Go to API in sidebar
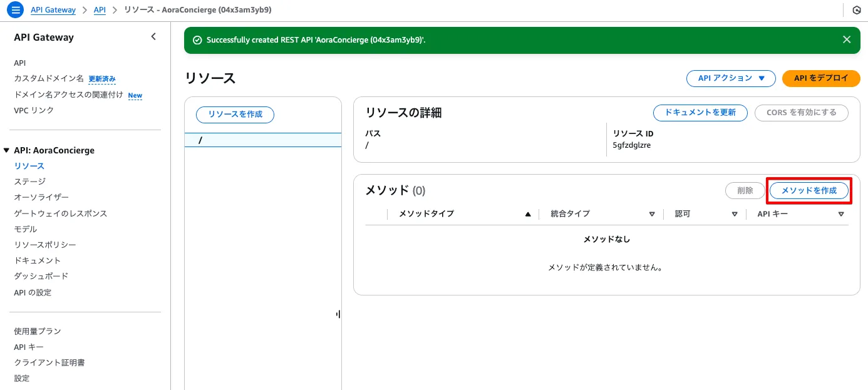Viewport: 868px width, 390px height. [x=20, y=63]
